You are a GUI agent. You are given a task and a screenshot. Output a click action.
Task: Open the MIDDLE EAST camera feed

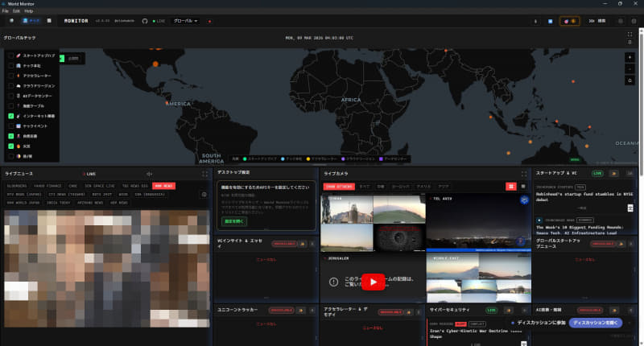tap(479, 278)
